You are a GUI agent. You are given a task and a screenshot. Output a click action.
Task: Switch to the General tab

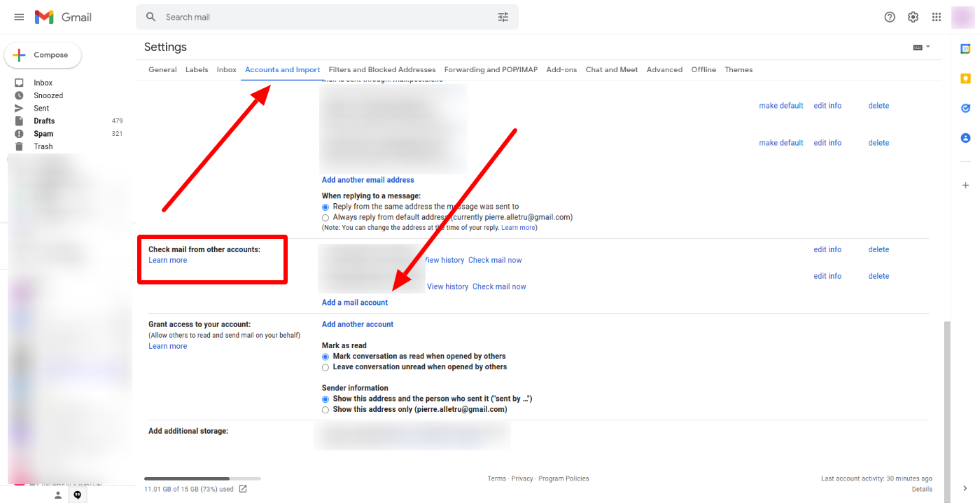pos(162,69)
